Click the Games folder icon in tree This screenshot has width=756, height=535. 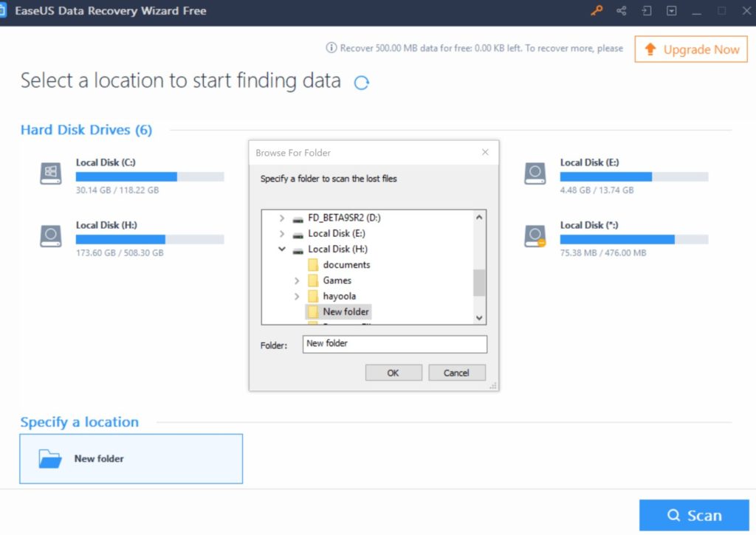tap(313, 280)
